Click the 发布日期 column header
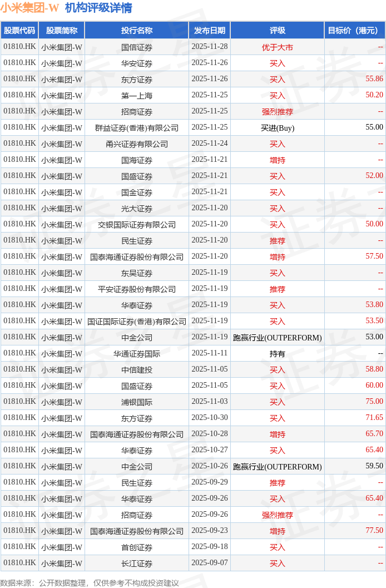 coord(210,31)
